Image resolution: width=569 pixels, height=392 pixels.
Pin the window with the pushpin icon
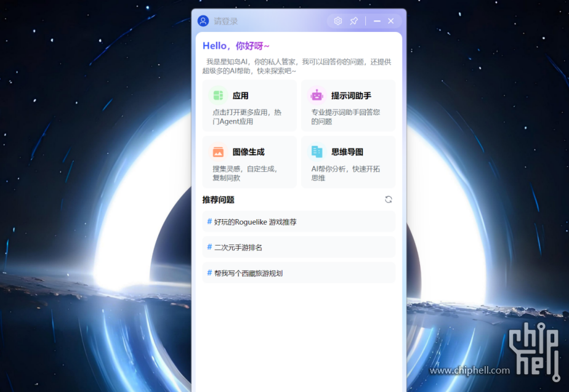(x=354, y=21)
